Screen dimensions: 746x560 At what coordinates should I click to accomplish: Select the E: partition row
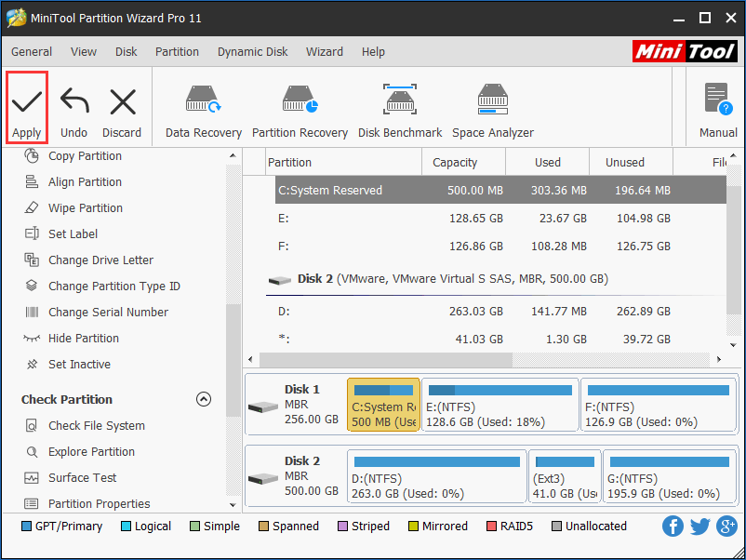click(500, 218)
